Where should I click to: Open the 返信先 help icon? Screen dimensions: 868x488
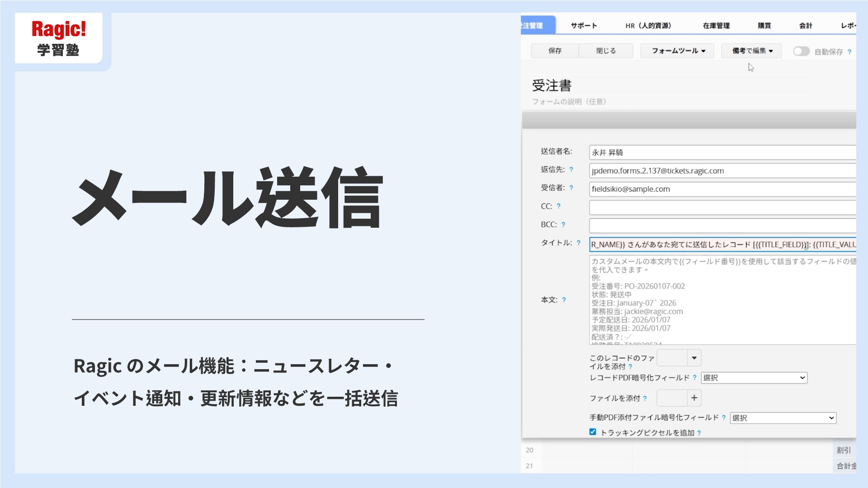point(571,170)
